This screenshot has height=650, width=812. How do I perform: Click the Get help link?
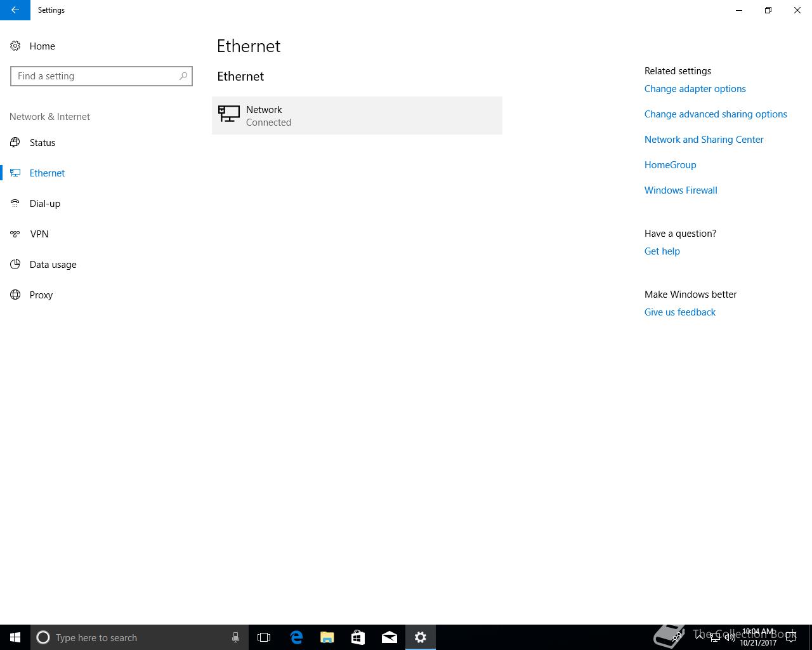(x=662, y=251)
